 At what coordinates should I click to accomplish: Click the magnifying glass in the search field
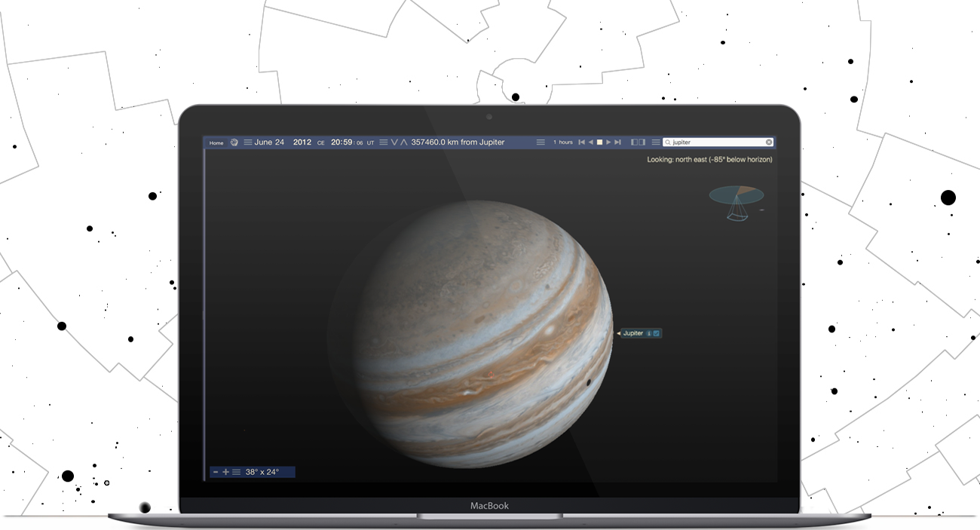point(668,142)
